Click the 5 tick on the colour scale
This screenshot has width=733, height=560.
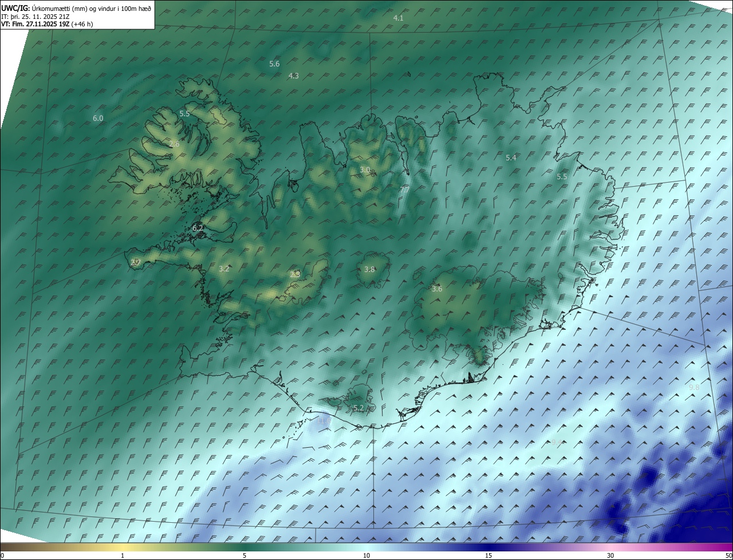[x=245, y=556]
